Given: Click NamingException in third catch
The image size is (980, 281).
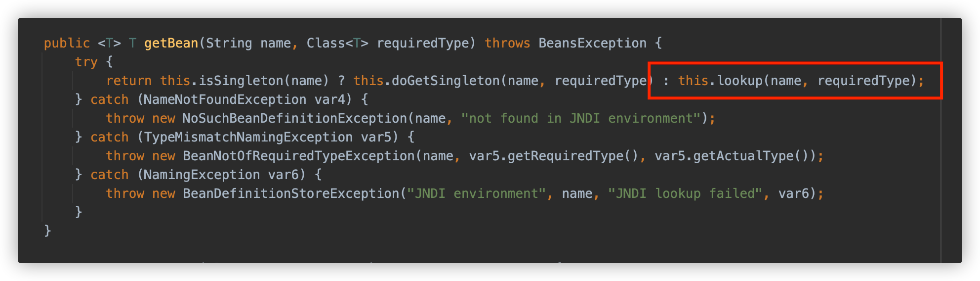Looking at the screenshot, I should click(x=202, y=175).
